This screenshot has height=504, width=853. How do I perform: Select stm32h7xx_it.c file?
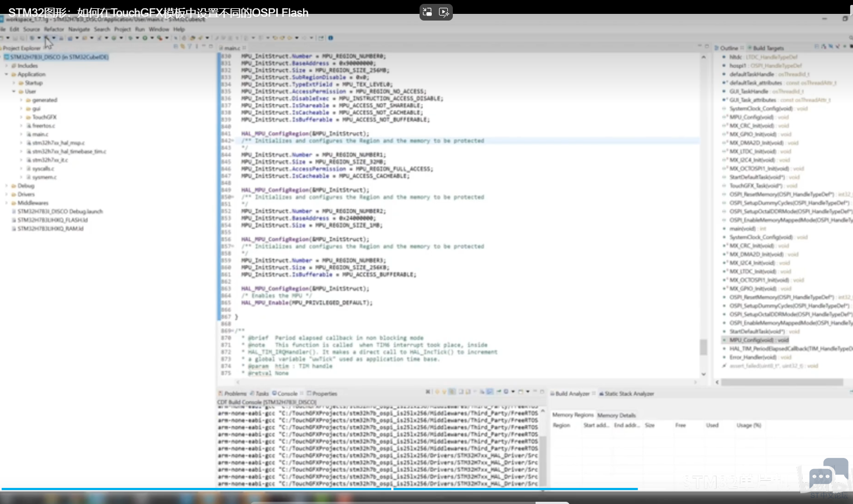point(50,160)
